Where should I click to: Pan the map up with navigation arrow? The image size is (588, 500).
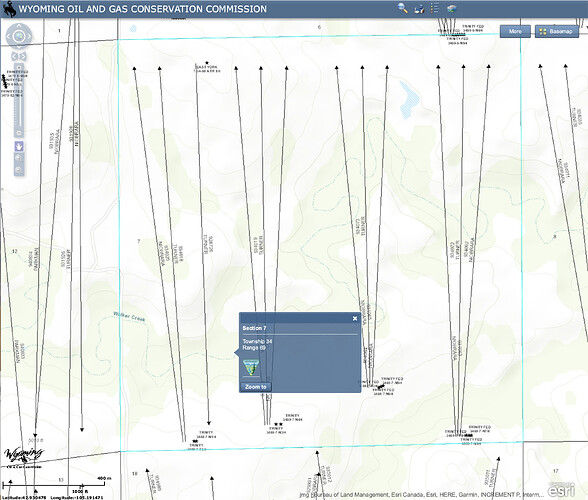(x=19, y=26)
